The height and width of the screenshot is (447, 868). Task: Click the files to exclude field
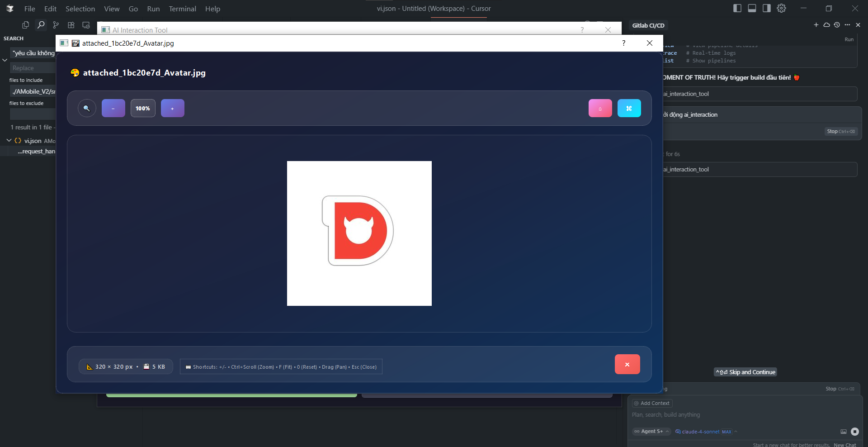tap(33, 114)
